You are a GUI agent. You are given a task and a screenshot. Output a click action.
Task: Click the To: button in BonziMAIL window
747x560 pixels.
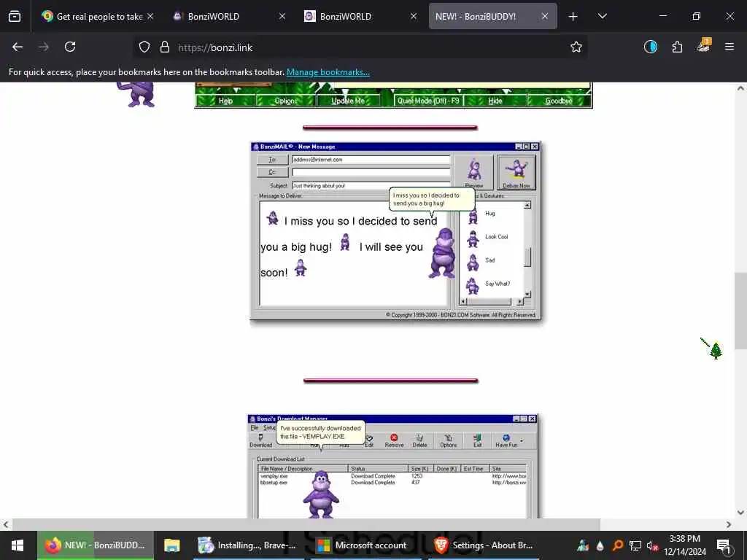[272, 160]
